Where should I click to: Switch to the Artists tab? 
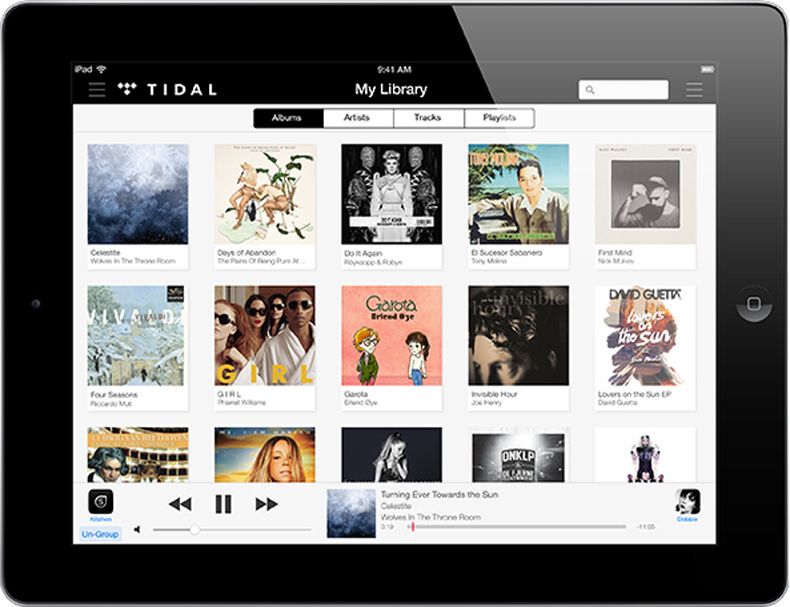[x=358, y=118]
